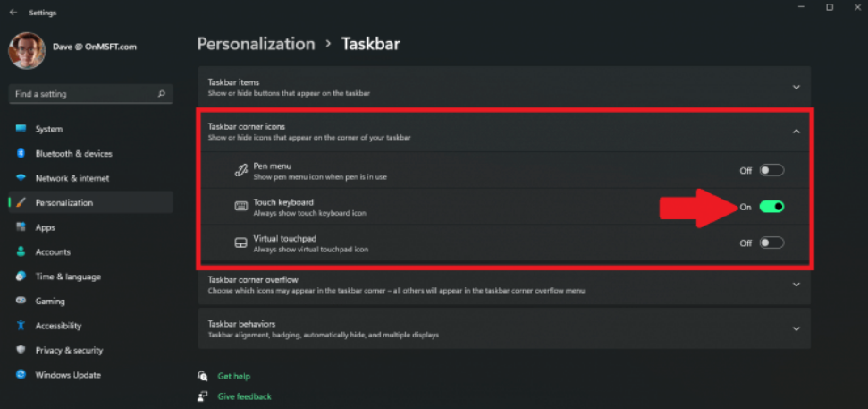
Task: Click the Pen menu icon
Action: point(240,170)
